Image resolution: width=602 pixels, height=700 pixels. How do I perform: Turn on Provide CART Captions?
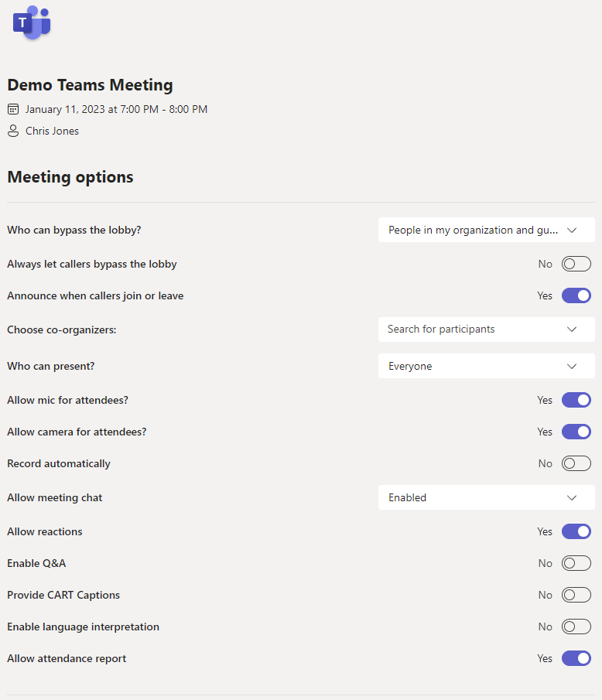[x=576, y=595]
